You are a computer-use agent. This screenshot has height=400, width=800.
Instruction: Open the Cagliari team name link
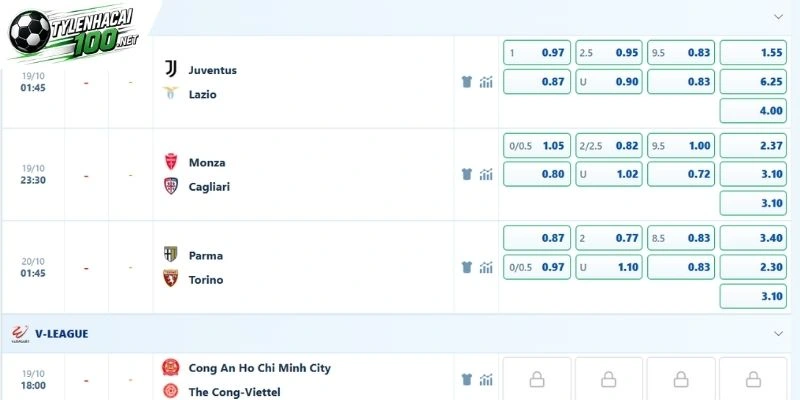(x=209, y=187)
